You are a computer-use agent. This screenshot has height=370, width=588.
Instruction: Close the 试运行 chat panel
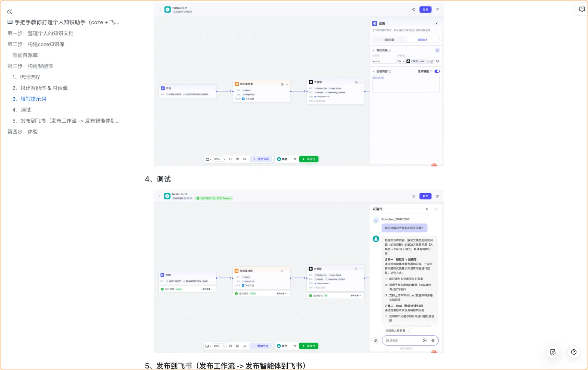(x=436, y=209)
